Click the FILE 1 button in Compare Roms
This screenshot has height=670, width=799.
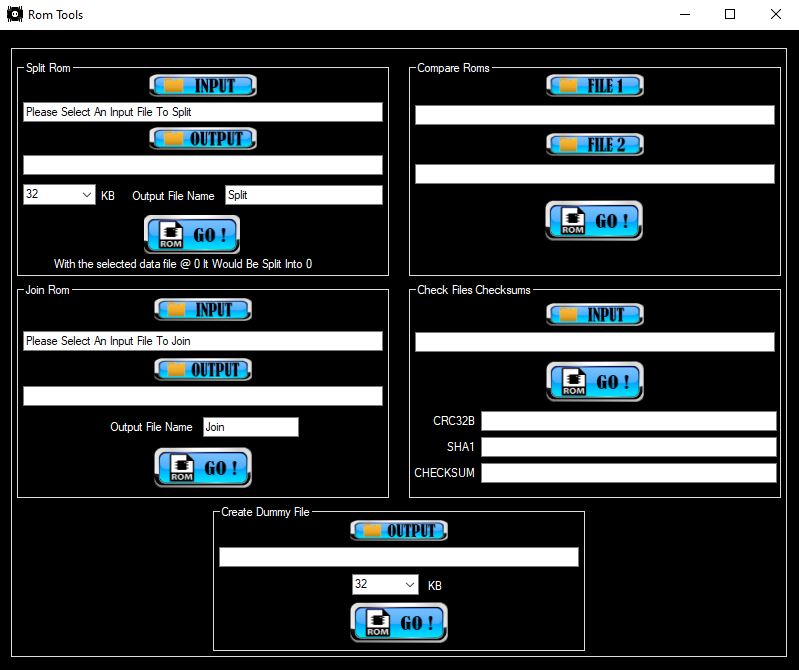point(595,86)
